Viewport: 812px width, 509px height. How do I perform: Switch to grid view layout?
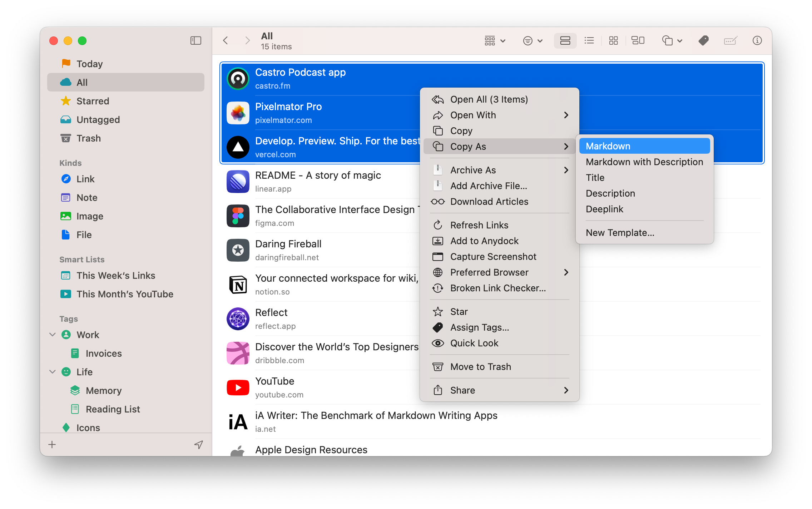[613, 40]
